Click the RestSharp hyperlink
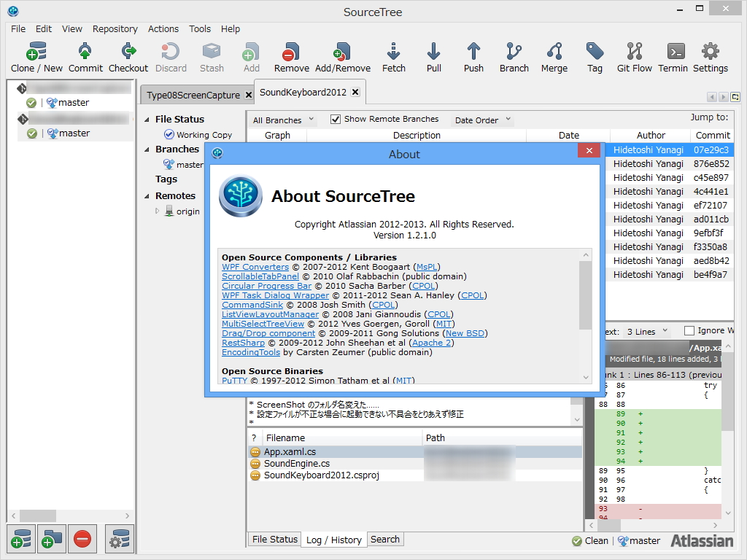 (243, 343)
